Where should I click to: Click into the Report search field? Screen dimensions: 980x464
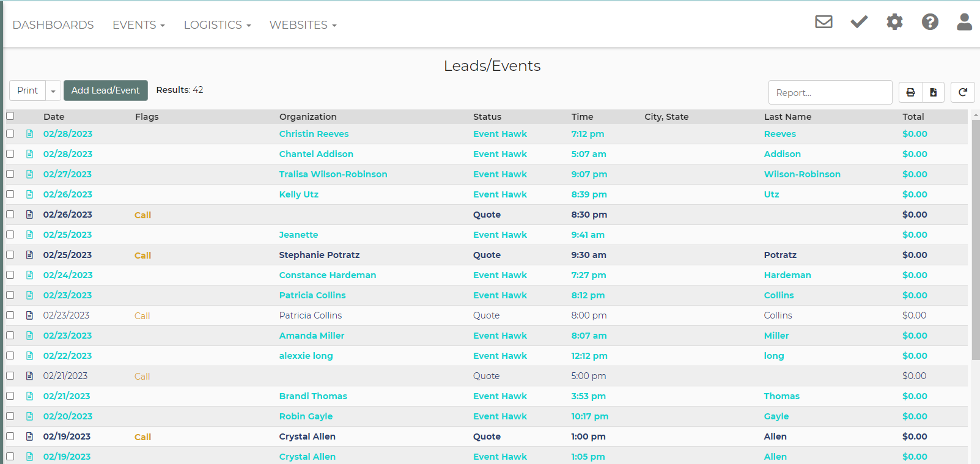(x=830, y=92)
